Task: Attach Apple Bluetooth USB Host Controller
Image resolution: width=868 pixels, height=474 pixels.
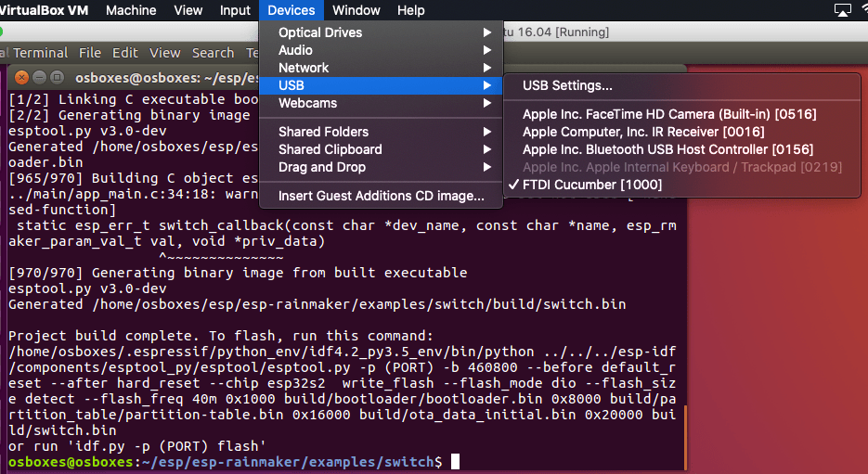Action: 681,149
